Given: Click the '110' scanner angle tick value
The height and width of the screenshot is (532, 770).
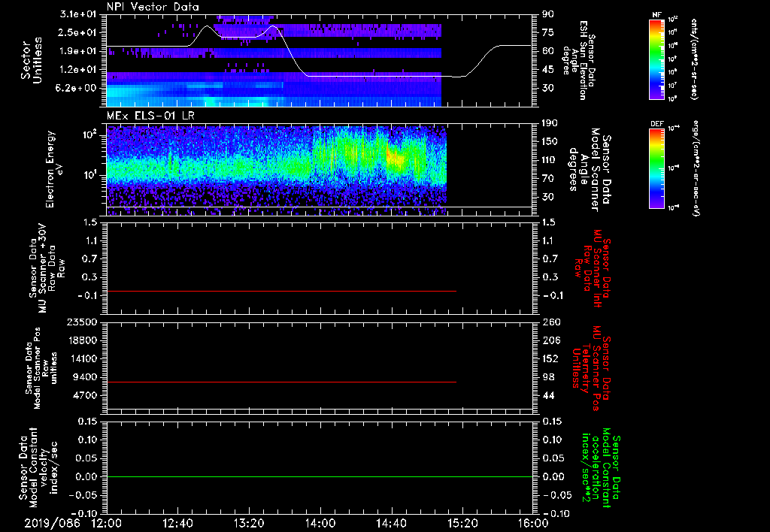Looking at the screenshot, I should pos(550,160).
